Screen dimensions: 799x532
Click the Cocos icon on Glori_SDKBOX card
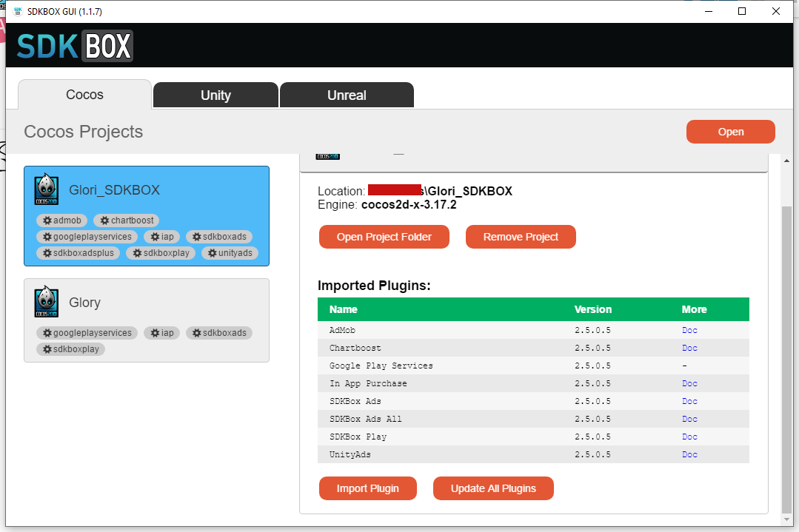pos(47,189)
